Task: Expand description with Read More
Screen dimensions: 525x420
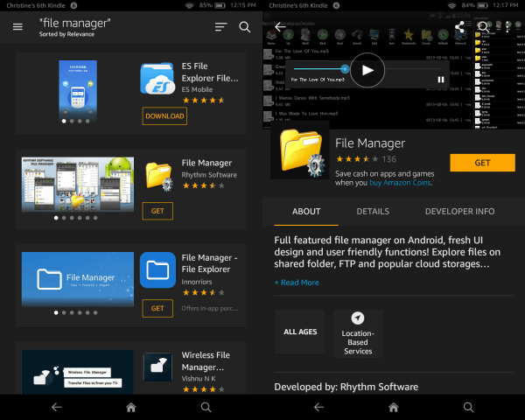Action: (x=297, y=283)
